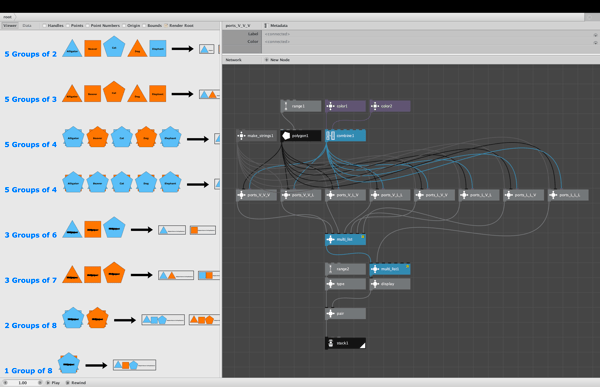Click the frame increment arrow right of 1.00
The width and height of the screenshot is (600, 387).
(x=40, y=382)
